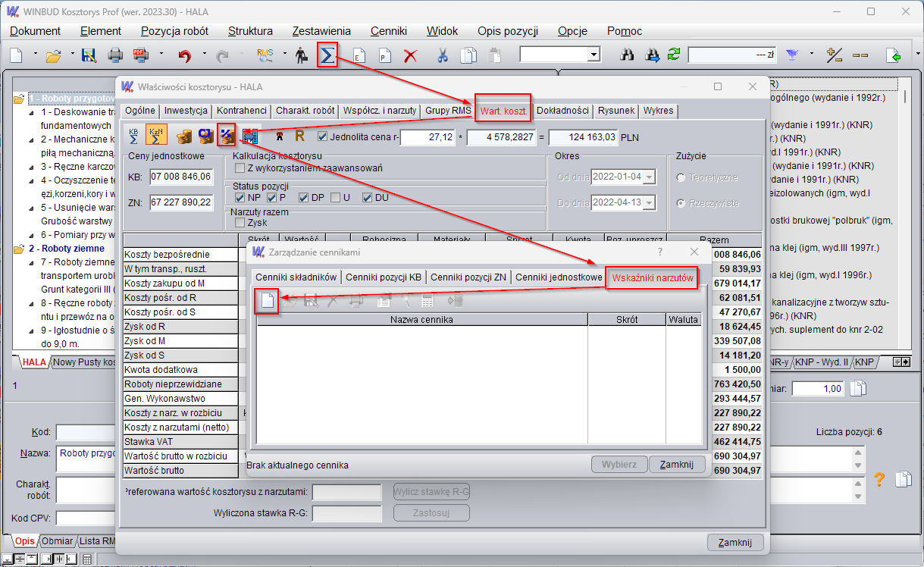Copy using the main toolbar copy icon
This screenshot has width=924, height=567.
(468, 55)
